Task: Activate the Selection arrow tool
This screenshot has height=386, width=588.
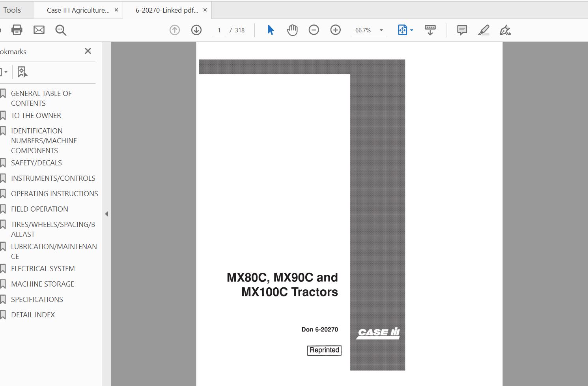Action: [x=271, y=30]
